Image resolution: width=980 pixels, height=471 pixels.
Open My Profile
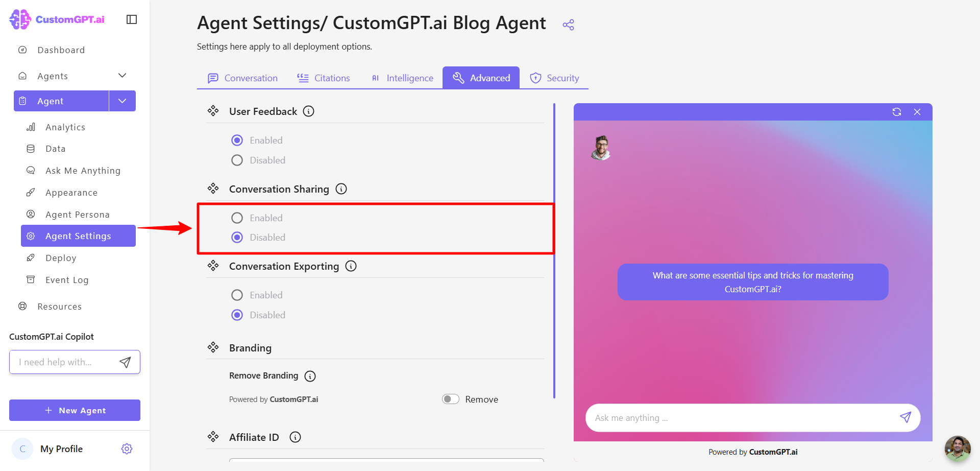61,449
